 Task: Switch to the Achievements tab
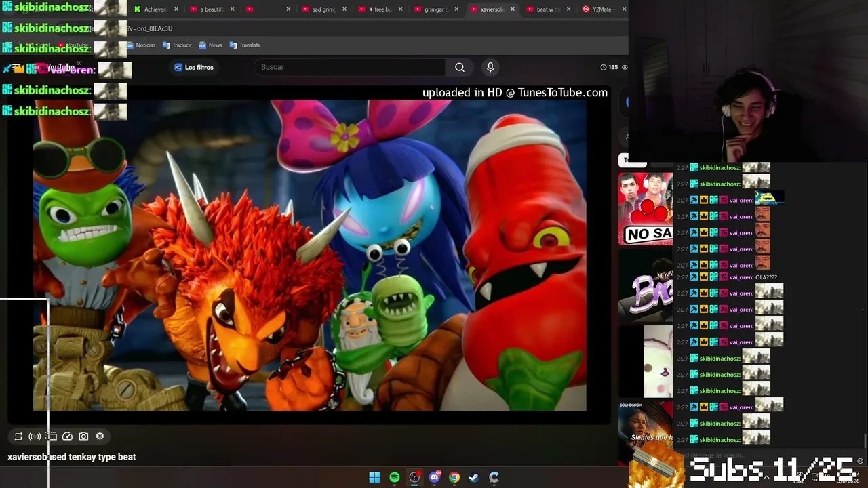156,9
